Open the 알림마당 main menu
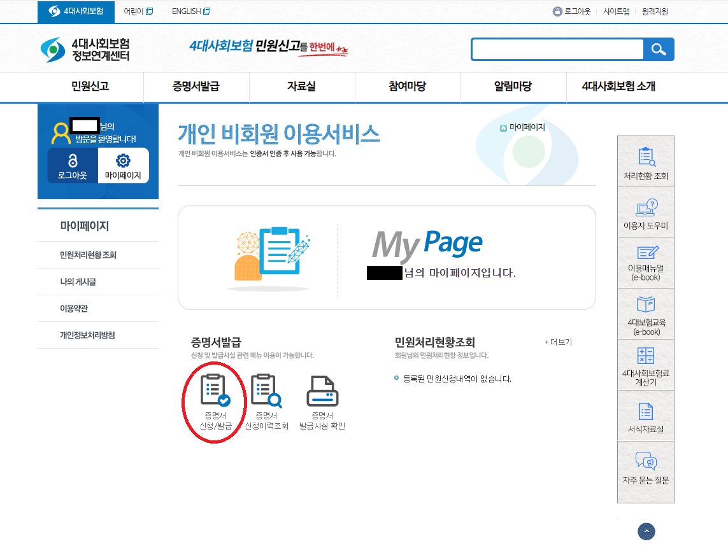728x560 pixels. tap(513, 87)
